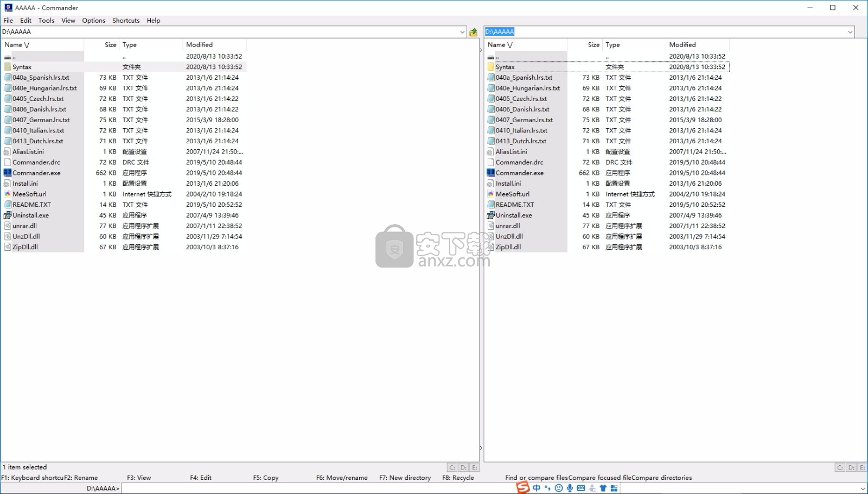Image resolution: width=868 pixels, height=494 pixels.
Task: Click README.TXT icon in left panel
Action: (x=8, y=205)
